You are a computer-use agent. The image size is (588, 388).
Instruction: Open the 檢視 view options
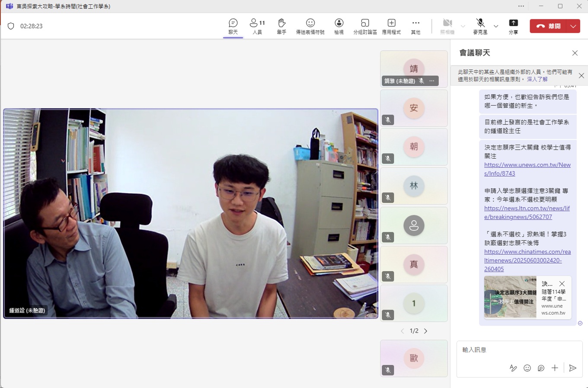point(339,26)
